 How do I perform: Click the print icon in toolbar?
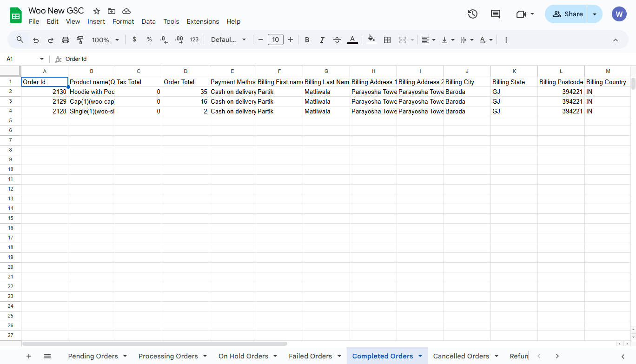pyautogui.click(x=66, y=40)
